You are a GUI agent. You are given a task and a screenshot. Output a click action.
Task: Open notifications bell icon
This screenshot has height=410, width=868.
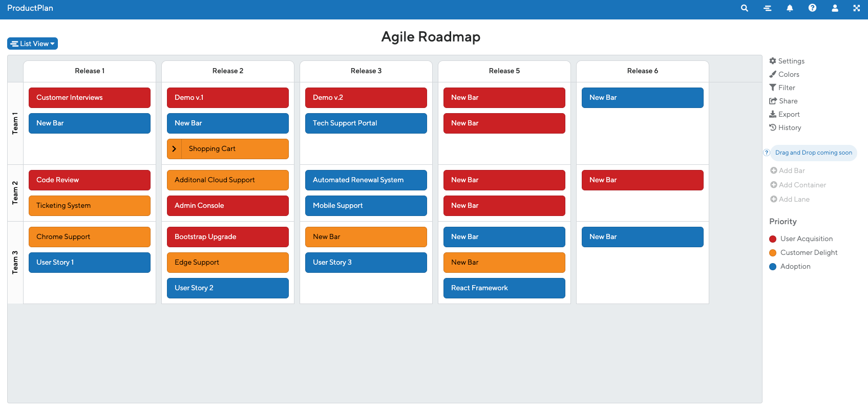pos(790,8)
